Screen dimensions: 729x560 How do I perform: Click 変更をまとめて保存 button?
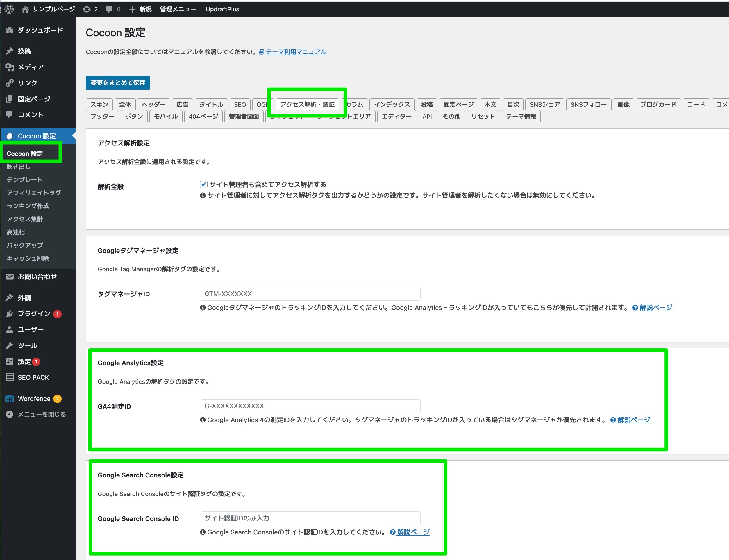pos(118,83)
